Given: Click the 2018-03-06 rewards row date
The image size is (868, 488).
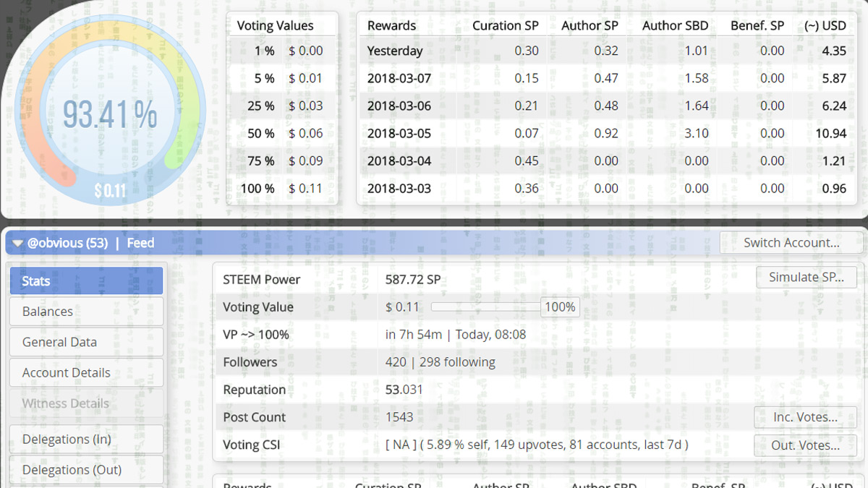Looking at the screenshot, I should point(399,106).
